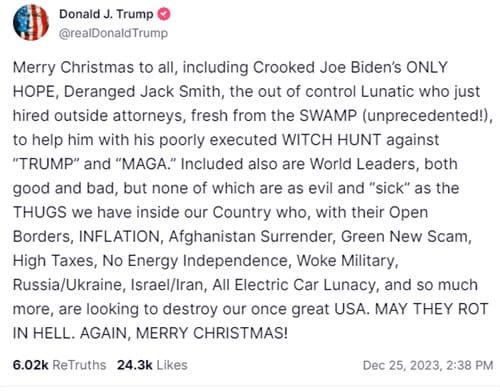This screenshot has width=500, height=391.
Task: Click the Likes label
Action: click(172, 365)
